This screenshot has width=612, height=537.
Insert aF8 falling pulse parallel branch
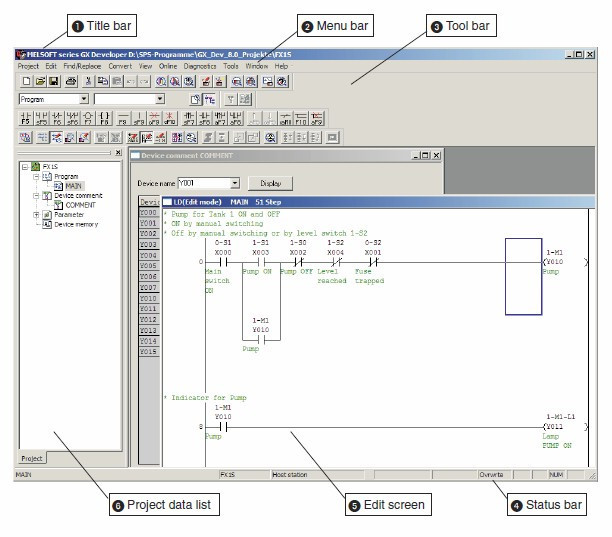click(x=235, y=118)
